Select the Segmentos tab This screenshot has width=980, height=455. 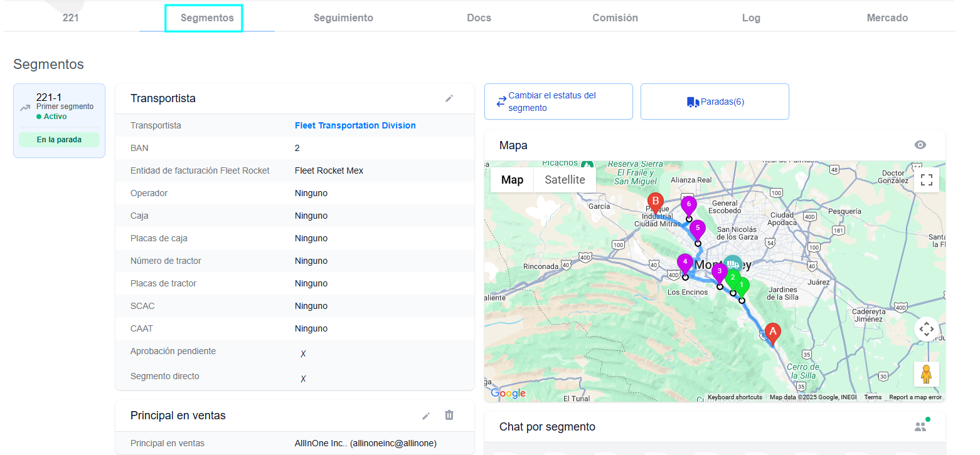point(207,18)
